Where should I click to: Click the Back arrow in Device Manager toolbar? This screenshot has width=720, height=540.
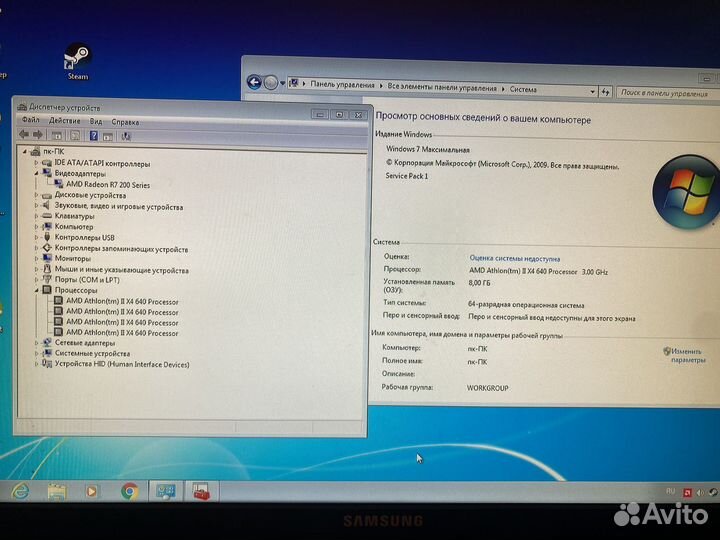pyautogui.click(x=24, y=135)
